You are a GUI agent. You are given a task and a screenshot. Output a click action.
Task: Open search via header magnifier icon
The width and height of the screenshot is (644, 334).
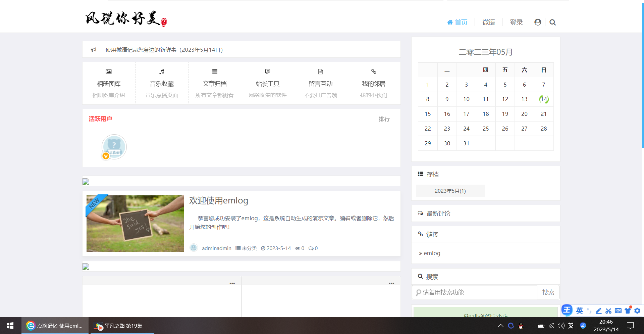pyautogui.click(x=553, y=22)
